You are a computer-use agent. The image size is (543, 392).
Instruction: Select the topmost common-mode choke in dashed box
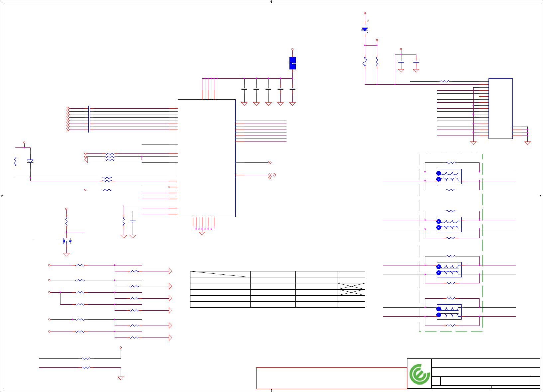coord(449,176)
